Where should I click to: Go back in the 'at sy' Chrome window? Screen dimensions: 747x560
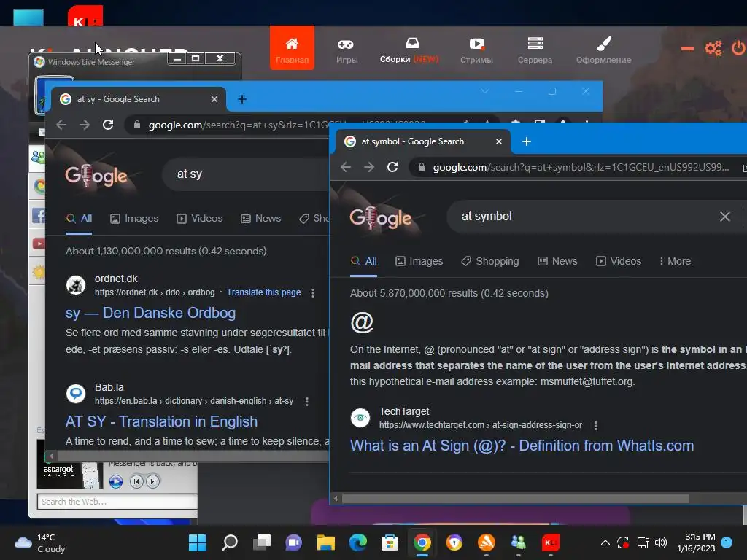[61, 125]
